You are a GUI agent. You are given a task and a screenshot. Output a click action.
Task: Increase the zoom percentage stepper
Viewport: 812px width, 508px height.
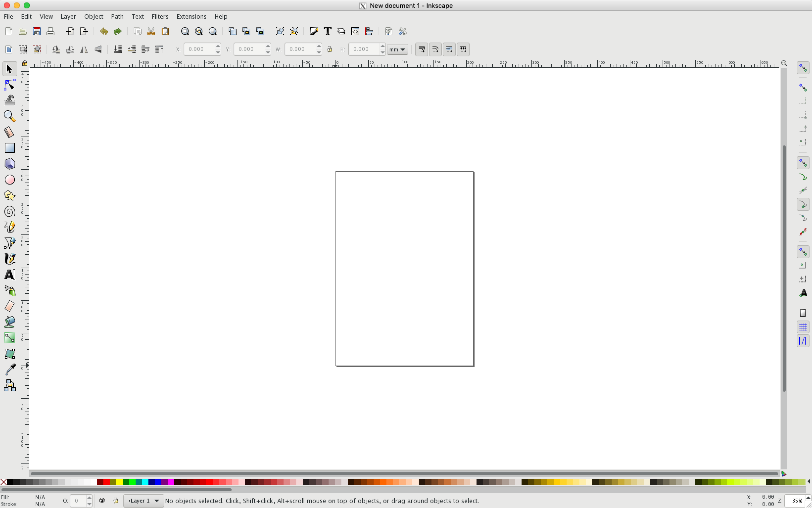808,498
